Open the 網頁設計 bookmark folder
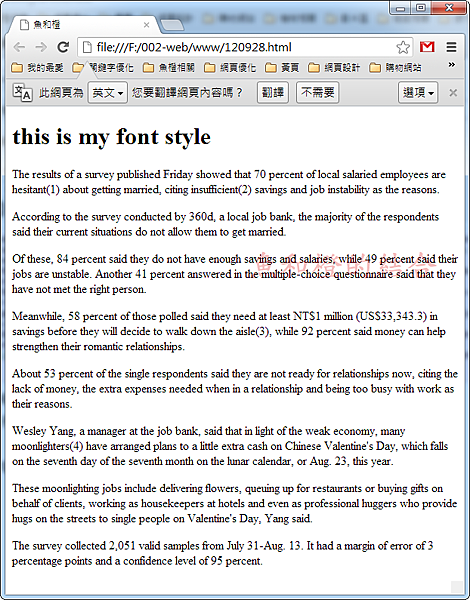This screenshot has height=600, width=470. click(334, 68)
